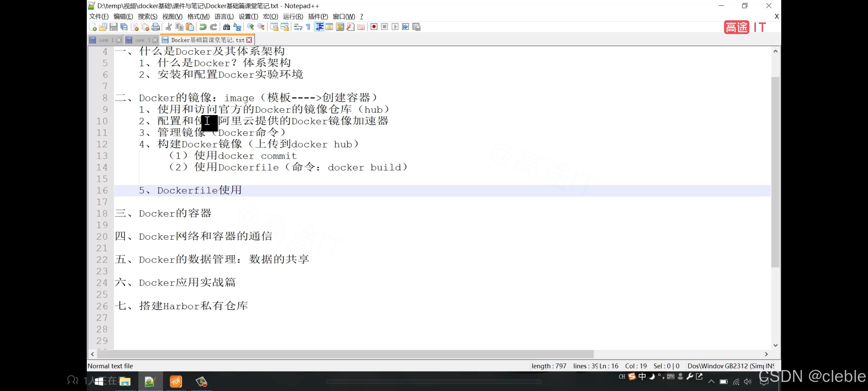Toggle Chinese/English input mode 中
The width and height of the screenshot is (868, 391).
tap(642, 377)
